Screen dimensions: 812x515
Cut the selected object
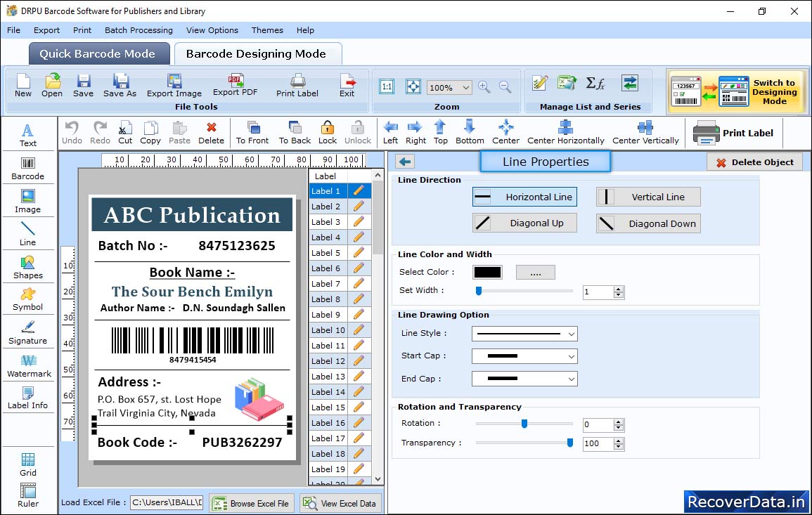(125, 133)
